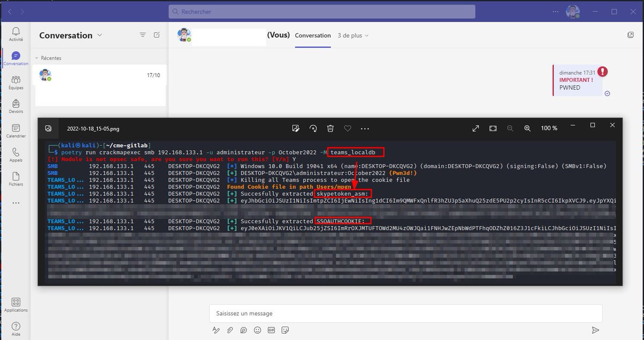This screenshot has height=340, width=644.
Task: Open message formatting options
Action: tap(216, 330)
